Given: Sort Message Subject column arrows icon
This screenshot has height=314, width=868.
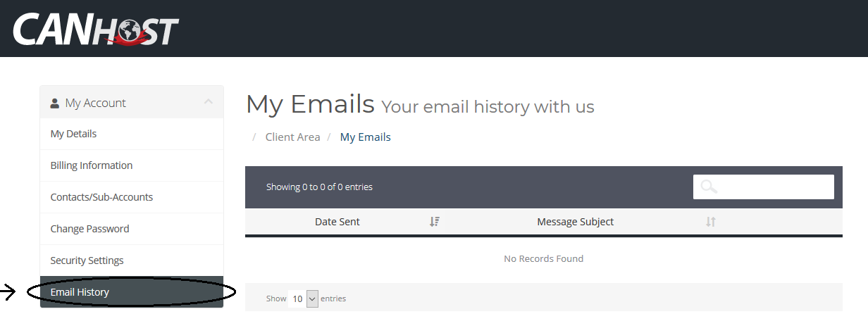Looking at the screenshot, I should 711,222.
